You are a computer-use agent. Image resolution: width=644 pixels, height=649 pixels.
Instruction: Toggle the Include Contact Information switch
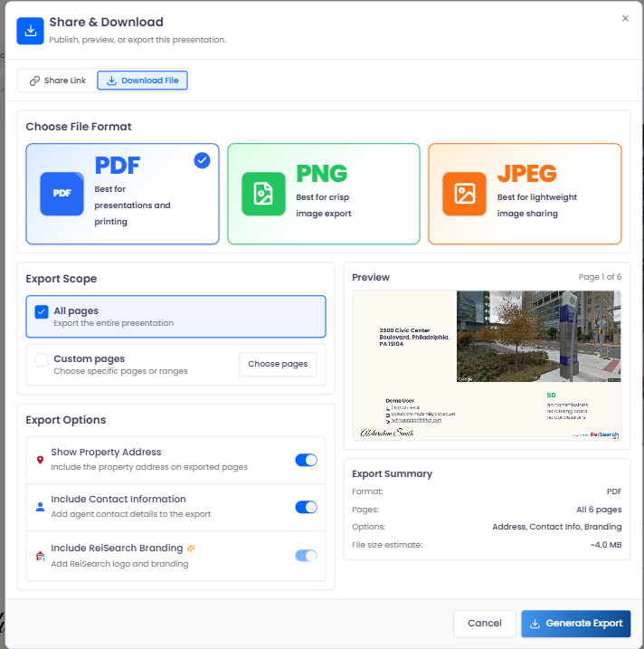point(306,507)
